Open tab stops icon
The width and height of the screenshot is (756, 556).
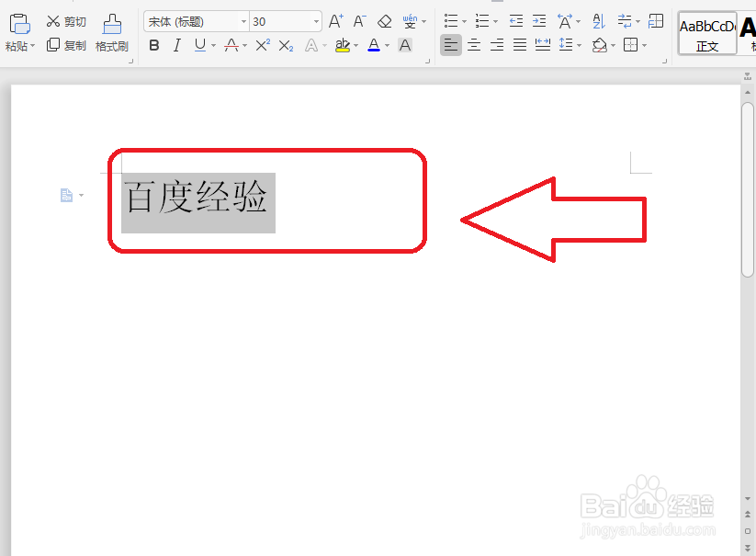(x=656, y=21)
